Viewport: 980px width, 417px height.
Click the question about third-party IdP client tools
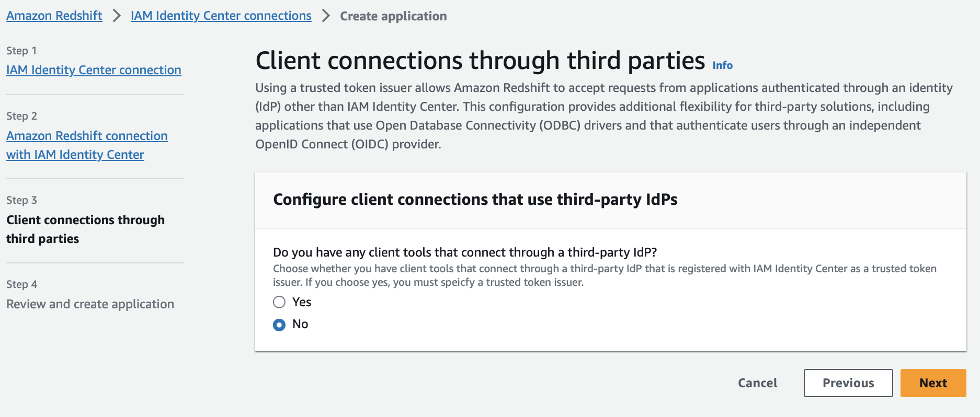[465, 252]
